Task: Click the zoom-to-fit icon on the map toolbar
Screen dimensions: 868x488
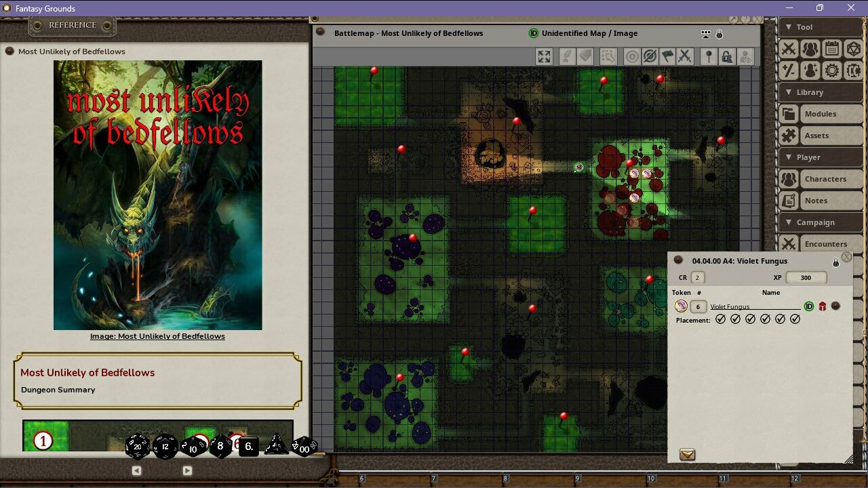Action: [x=544, y=56]
